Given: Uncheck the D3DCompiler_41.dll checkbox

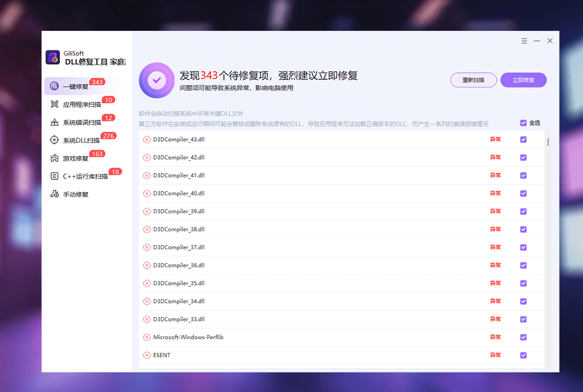Looking at the screenshot, I should (x=524, y=175).
